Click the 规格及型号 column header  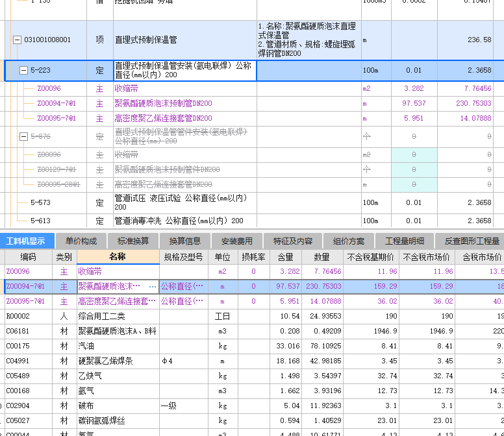[x=184, y=257]
